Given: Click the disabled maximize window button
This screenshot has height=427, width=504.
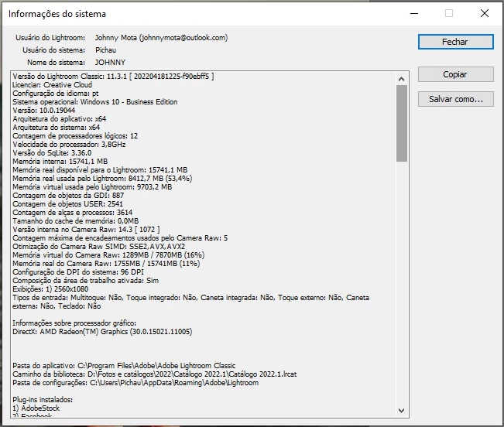Looking at the screenshot, I should [x=449, y=13].
